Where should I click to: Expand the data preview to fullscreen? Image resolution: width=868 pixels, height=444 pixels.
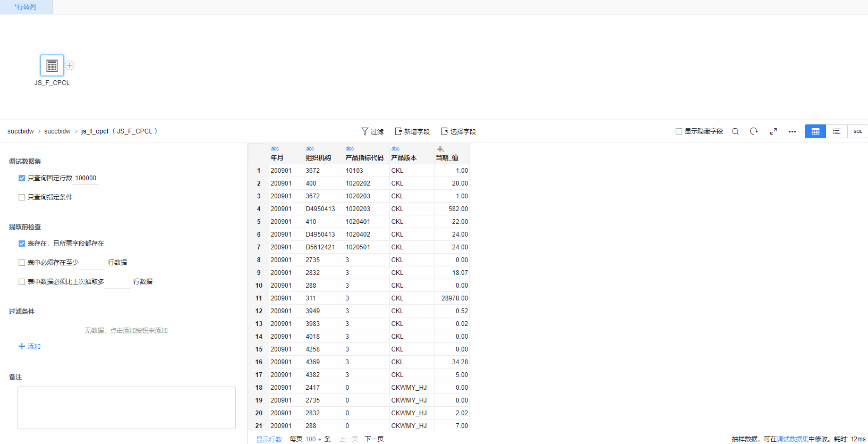[773, 131]
